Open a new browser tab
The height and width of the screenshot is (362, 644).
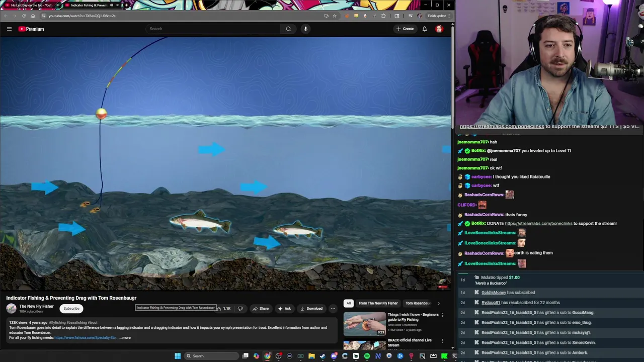(126, 5)
